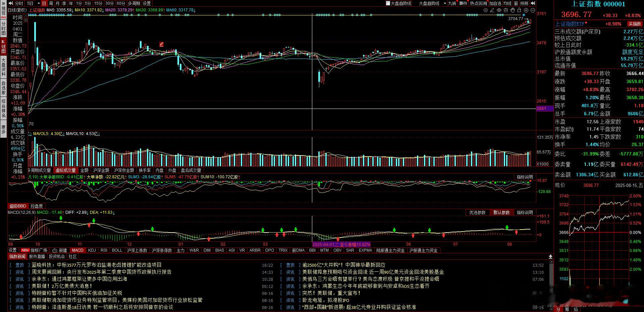
Task: Click the 优选参数 button
Action: click(x=477, y=212)
